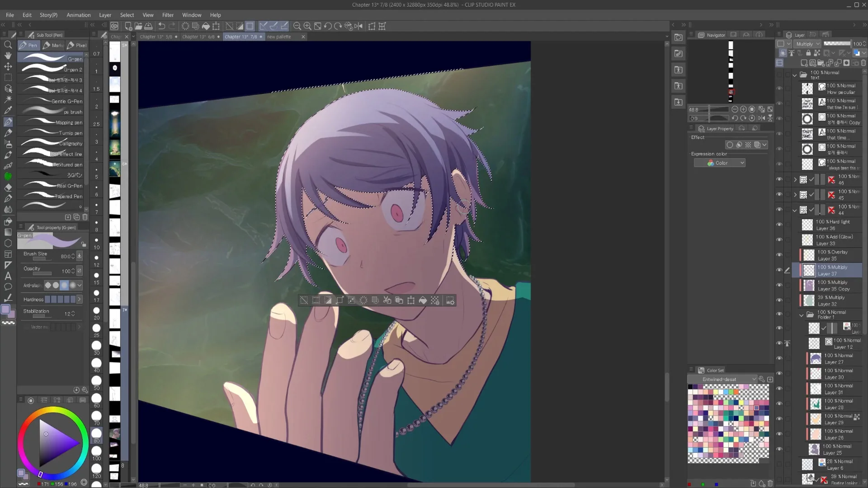The width and height of the screenshot is (868, 488).
Task: Click the Fill selection icon in the command bar
Action: click(206, 26)
